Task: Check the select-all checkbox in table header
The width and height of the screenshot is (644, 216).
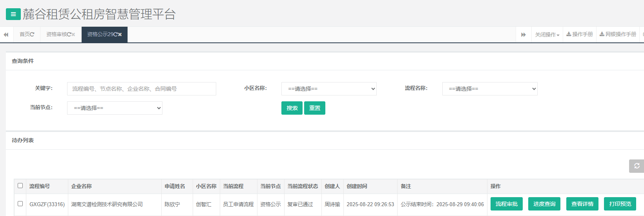Action: pyautogui.click(x=20, y=186)
